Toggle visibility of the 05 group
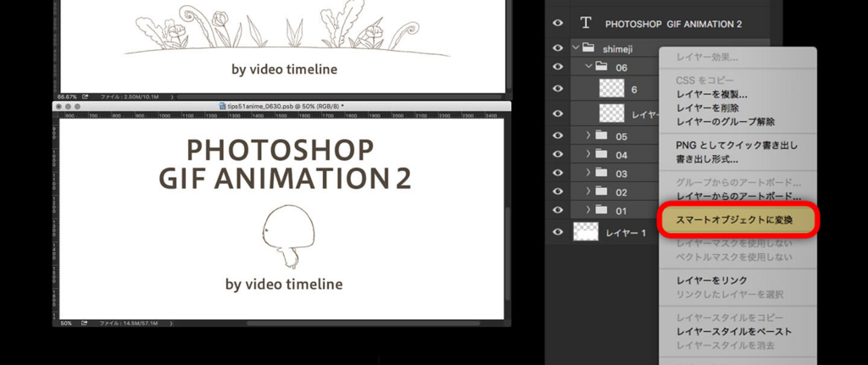 point(558,135)
